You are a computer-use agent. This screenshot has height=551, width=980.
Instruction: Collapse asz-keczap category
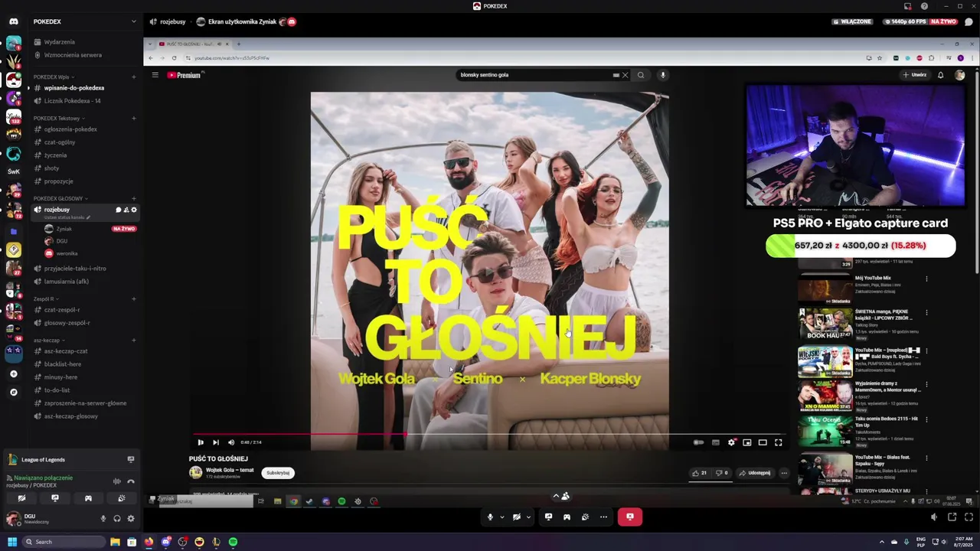point(47,340)
